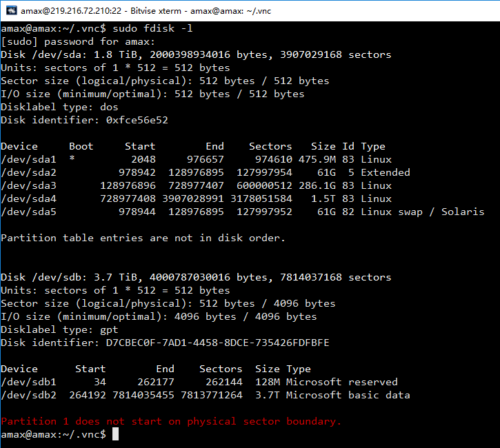500x448 pixels.
Task: Click the 'Id' column header in sda table
Action: [x=348, y=146]
